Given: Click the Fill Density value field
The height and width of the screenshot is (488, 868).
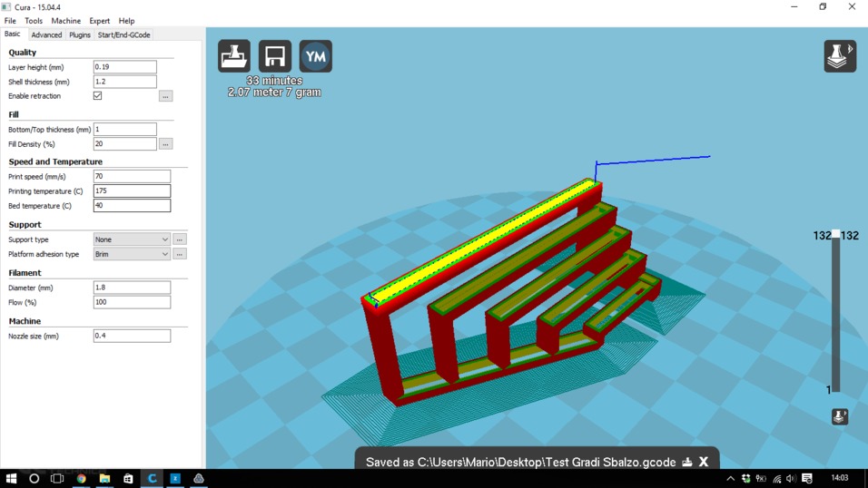Looking at the screenshot, I should [x=125, y=144].
